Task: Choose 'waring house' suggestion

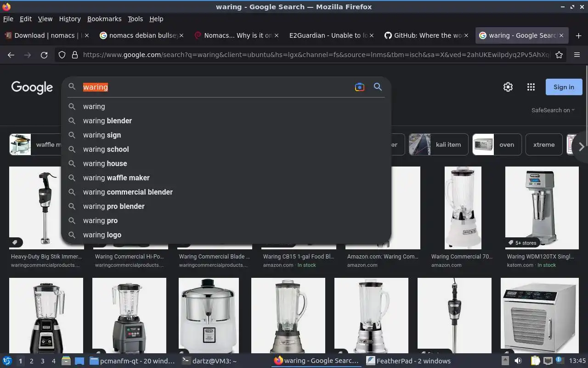Action: point(226,163)
